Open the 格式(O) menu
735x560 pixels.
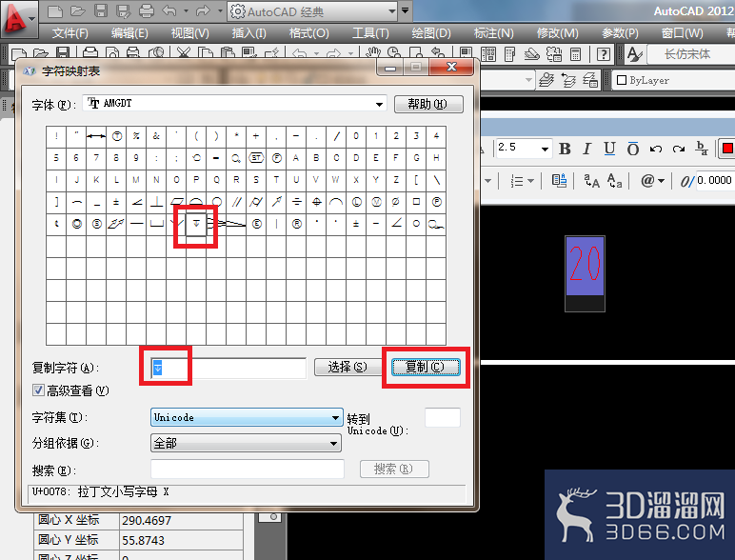[x=308, y=33]
